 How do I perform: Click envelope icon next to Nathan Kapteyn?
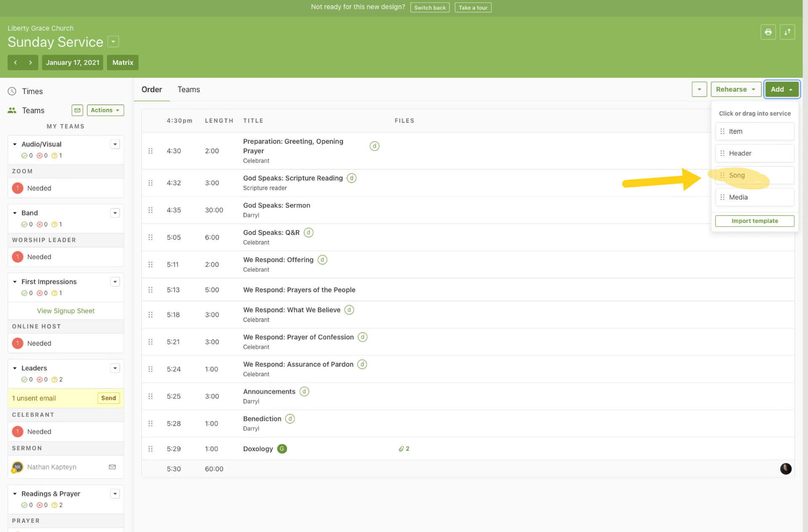point(112,467)
